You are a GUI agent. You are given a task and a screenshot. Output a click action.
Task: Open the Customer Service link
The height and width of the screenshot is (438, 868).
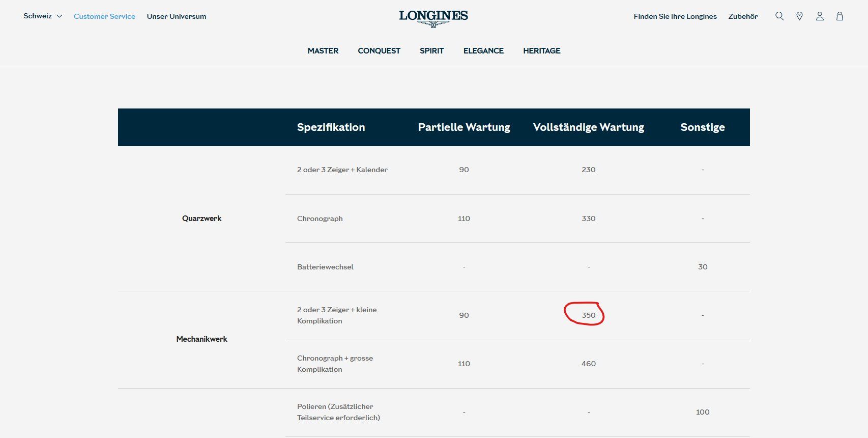coord(104,16)
